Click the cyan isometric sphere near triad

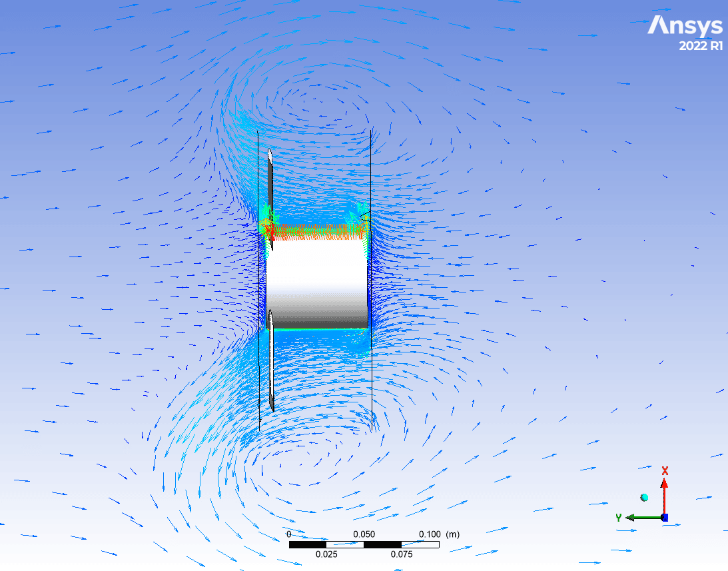[644, 497]
